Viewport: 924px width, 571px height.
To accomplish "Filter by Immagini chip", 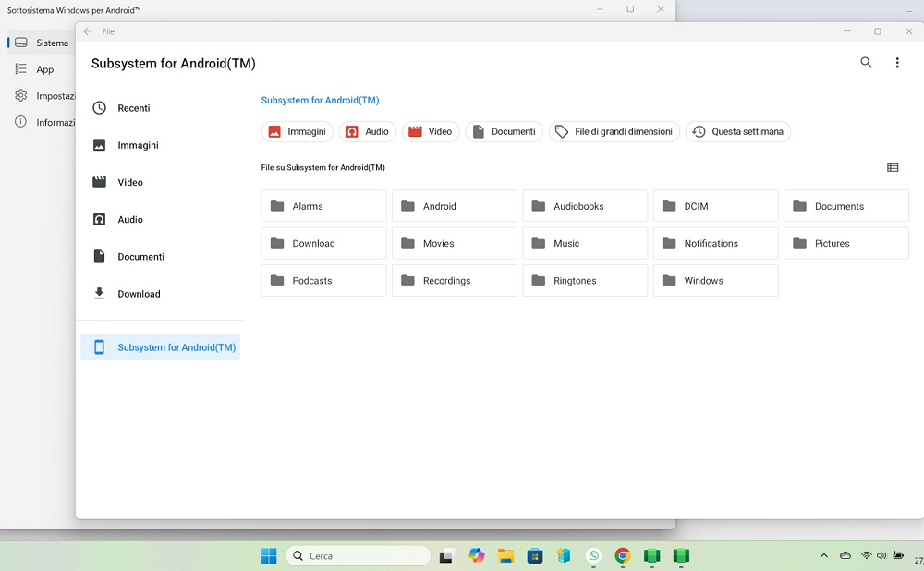I will (x=297, y=131).
